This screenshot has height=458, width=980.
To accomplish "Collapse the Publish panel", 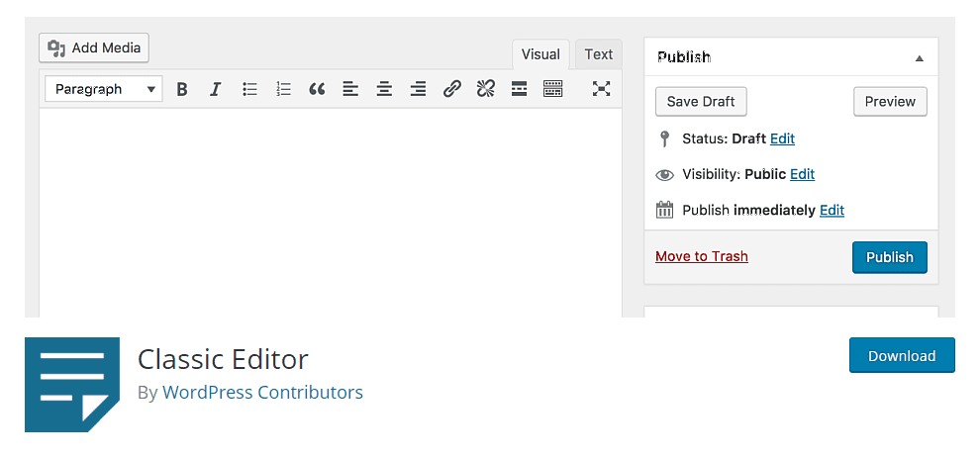I will pyautogui.click(x=919, y=58).
